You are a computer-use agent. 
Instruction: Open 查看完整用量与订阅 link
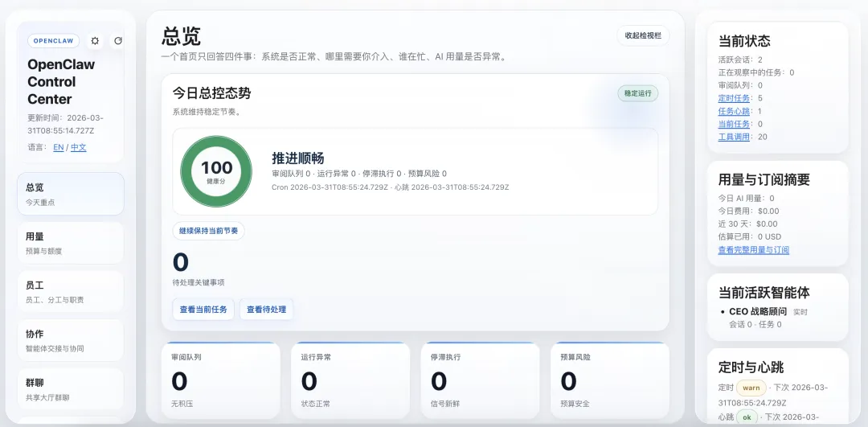(x=754, y=250)
